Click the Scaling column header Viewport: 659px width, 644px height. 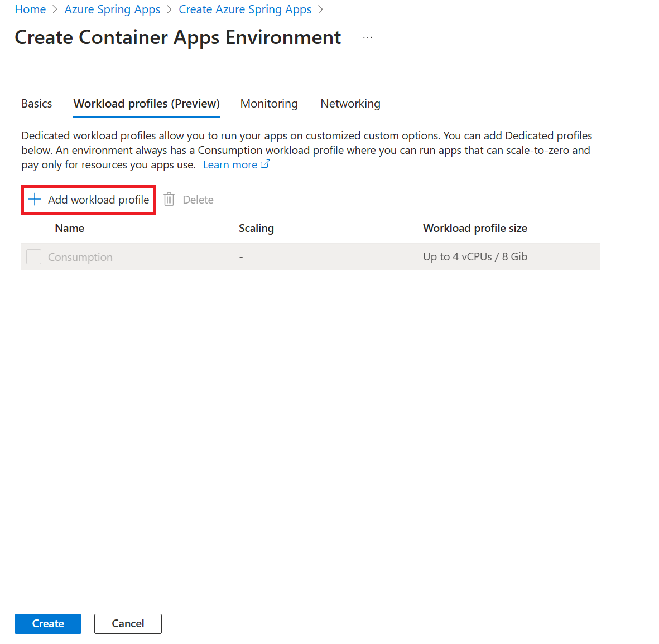[x=256, y=228]
